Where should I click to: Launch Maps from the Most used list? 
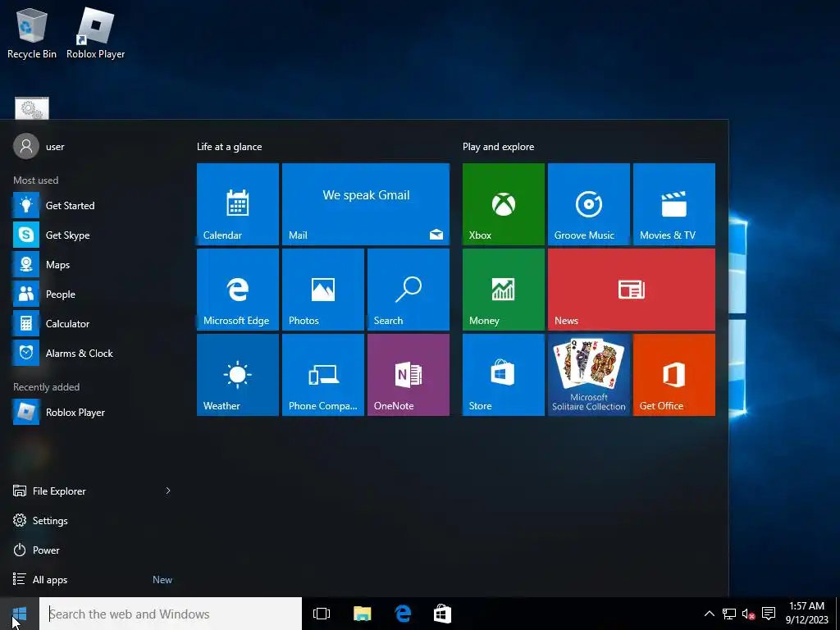tap(92, 264)
